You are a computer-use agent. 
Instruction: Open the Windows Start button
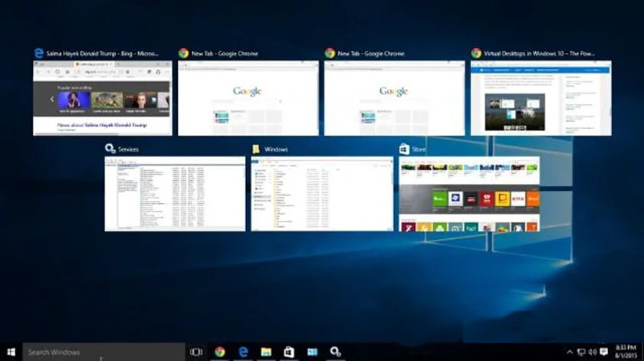point(11,352)
